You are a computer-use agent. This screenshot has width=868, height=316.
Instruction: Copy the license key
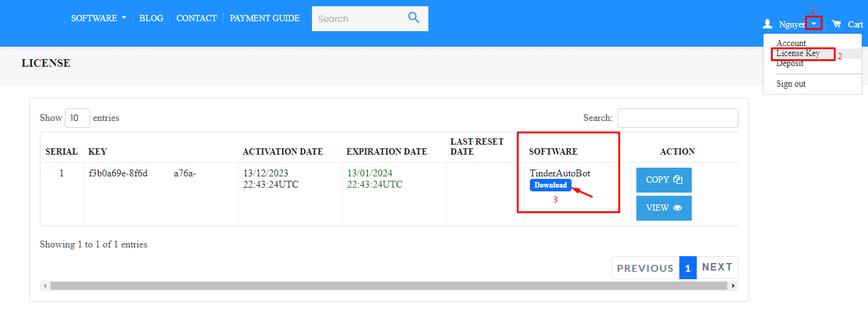(x=664, y=180)
